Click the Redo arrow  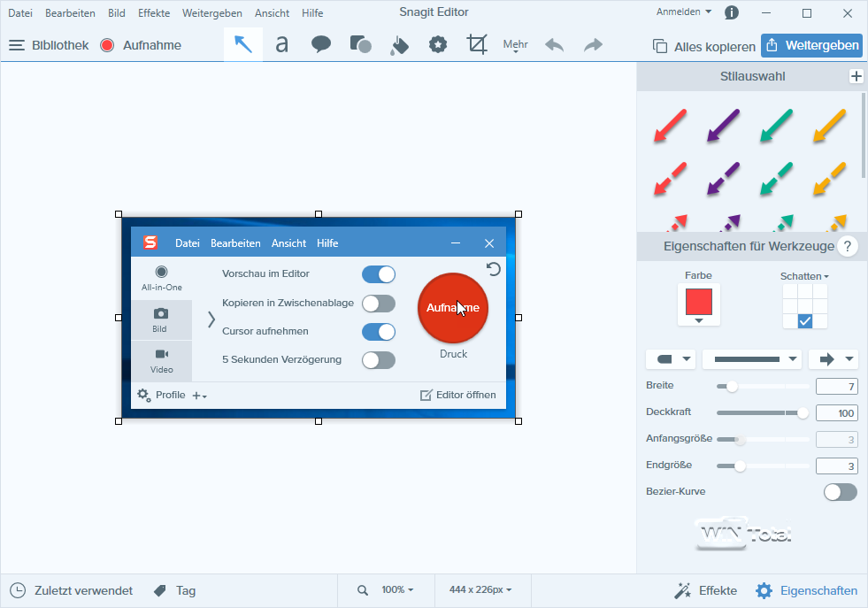pos(593,45)
